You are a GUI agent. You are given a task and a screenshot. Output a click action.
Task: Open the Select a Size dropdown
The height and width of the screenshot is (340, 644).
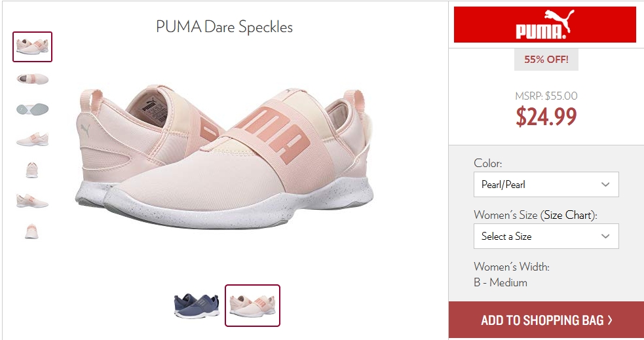tap(546, 236)
